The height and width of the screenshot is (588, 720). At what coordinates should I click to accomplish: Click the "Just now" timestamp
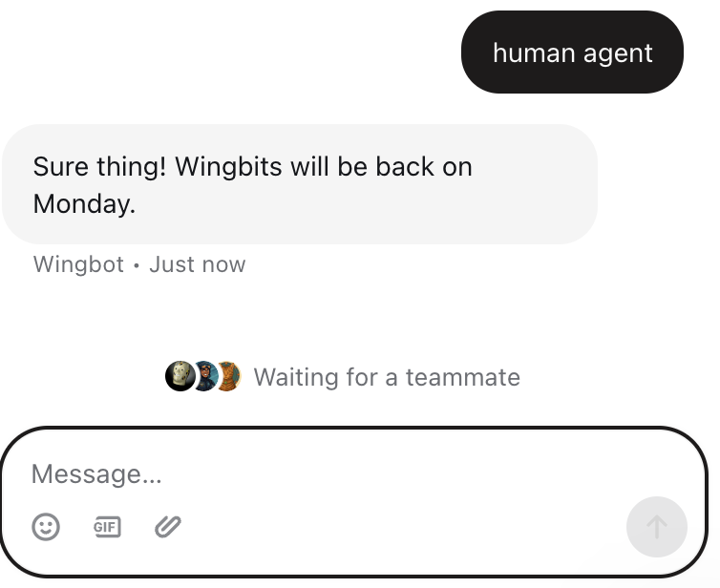click(x=198, y=264)
